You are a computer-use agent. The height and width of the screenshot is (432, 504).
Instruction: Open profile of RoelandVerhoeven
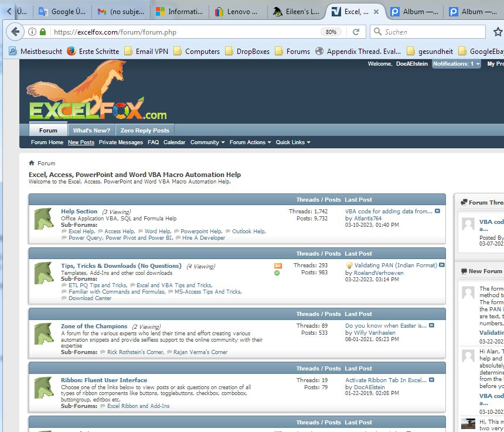(x=379, y=273)
